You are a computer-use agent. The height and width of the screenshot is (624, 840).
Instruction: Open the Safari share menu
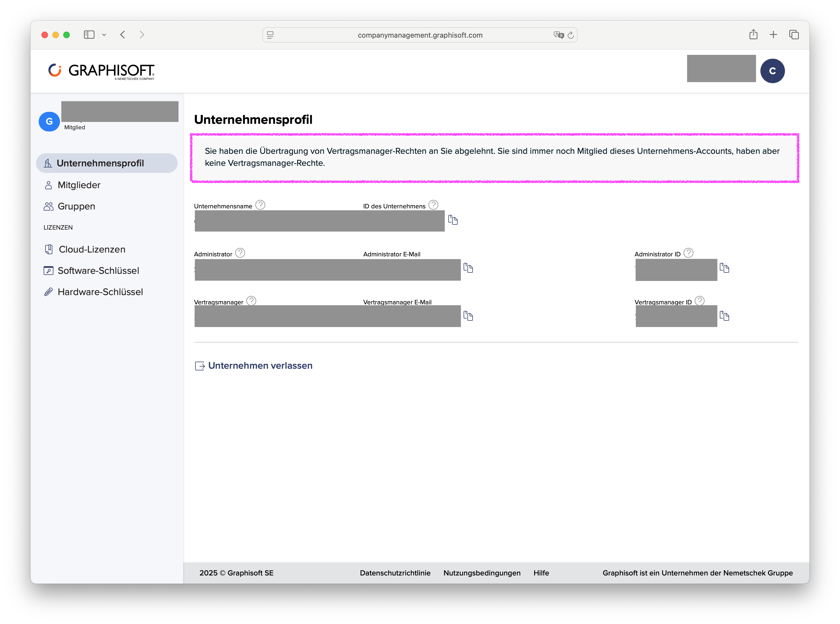pyautogui.click(x=753, y=34)
